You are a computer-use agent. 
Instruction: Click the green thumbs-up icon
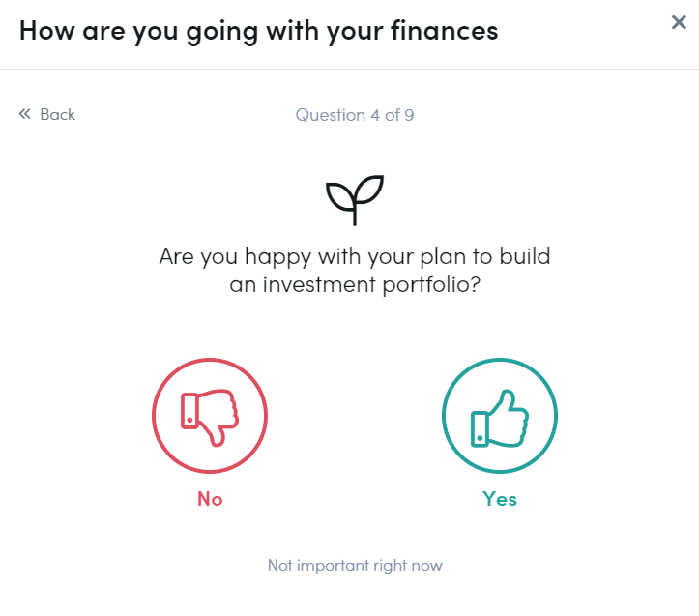500,418
